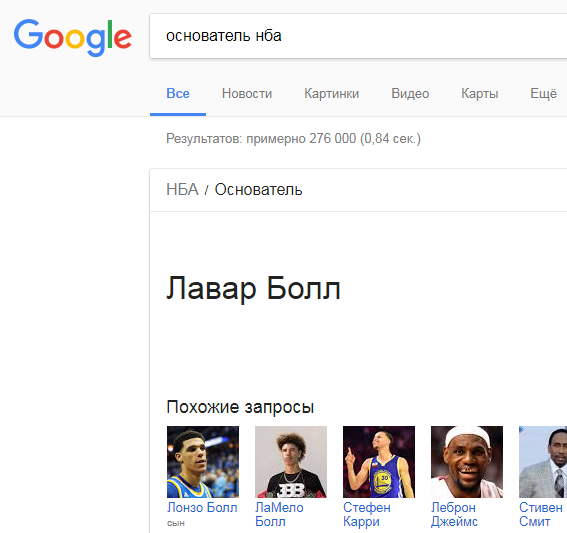Image resolution: width=567 pixels, height=533 pixels.
Task: Select the Карты tab
Action: pyautogui.click(x=479, y=93)
